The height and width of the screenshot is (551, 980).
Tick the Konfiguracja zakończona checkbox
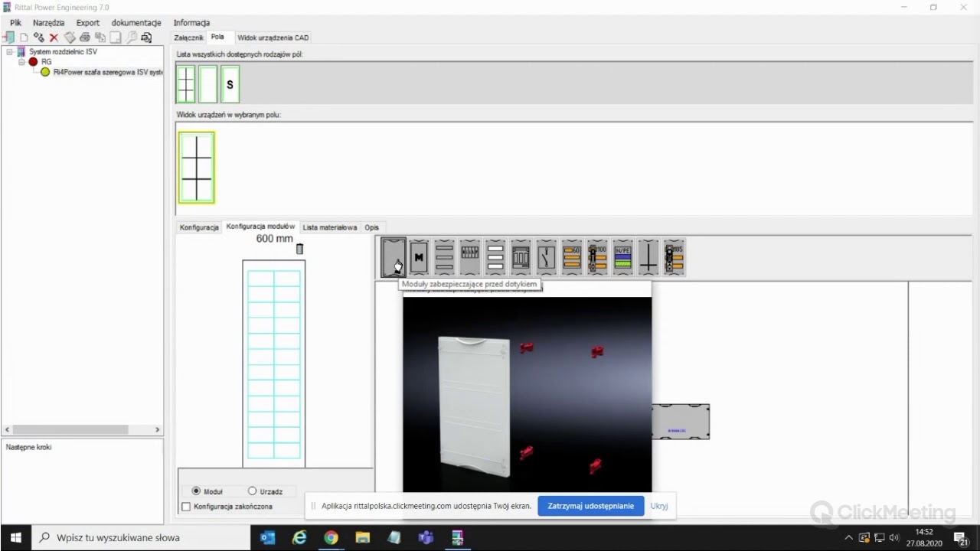pyautogui.click(x=186, y=507)
